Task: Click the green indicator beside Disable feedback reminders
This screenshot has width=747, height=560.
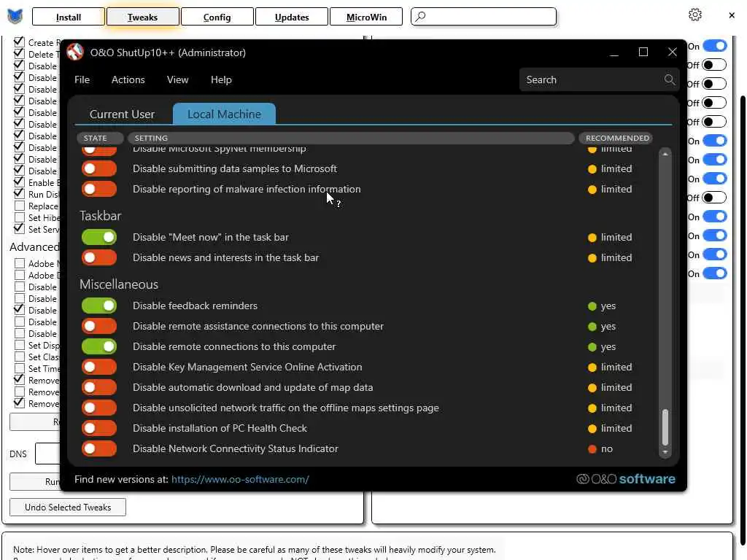Action: (592, 306)
